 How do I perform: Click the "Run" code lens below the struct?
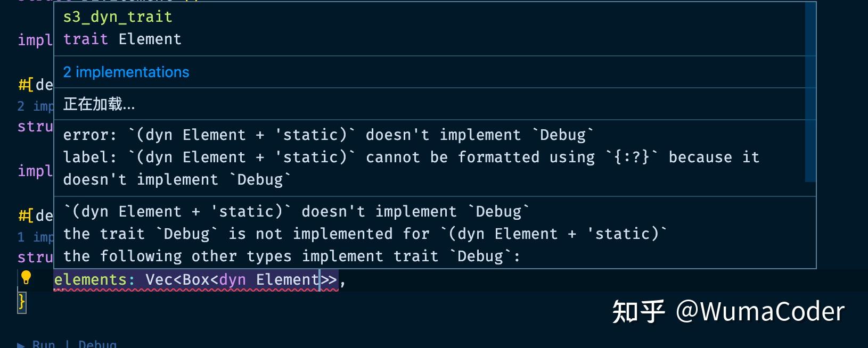point(44,344)
